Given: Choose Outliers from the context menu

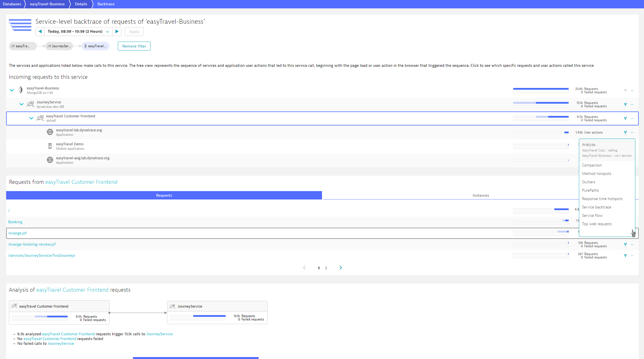Looking at the screenshot, I should 588,182.
